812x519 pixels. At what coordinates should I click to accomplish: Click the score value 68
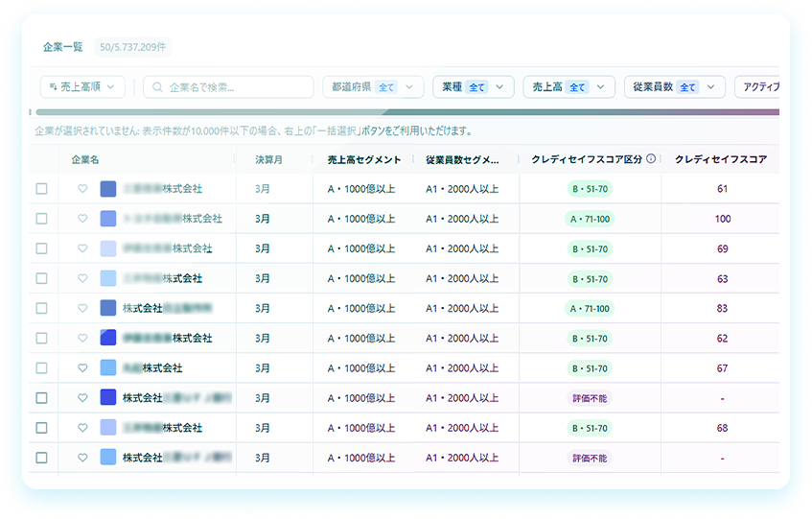click(723, 428)
